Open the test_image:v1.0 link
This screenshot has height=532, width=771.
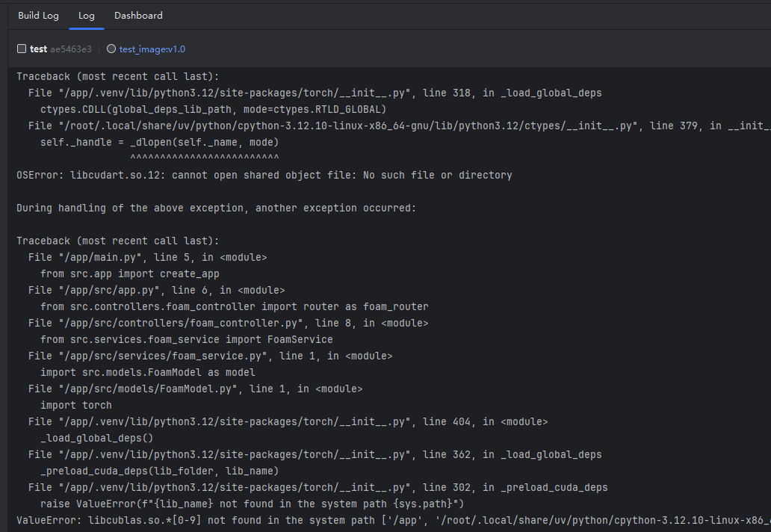[x=152, y=49]
